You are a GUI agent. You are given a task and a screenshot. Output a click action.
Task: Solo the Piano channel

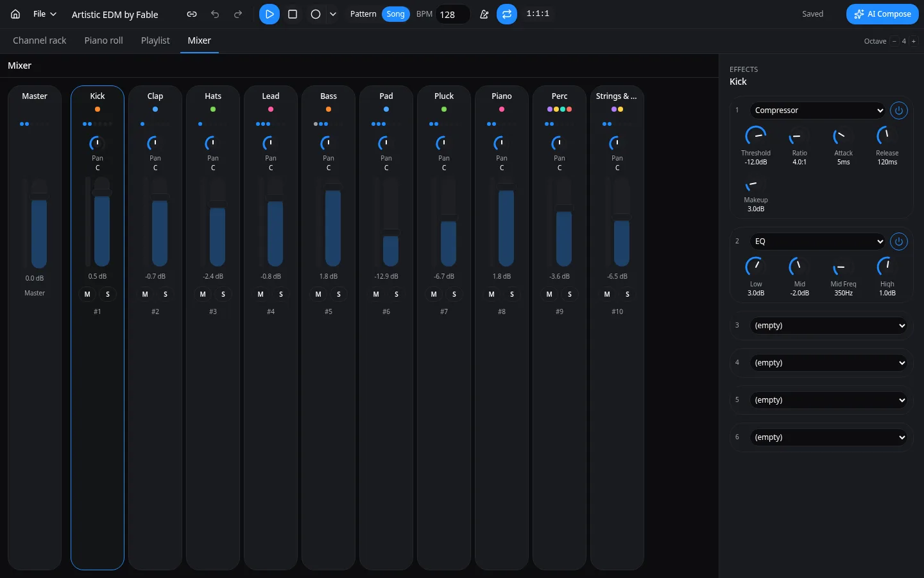tap(512, 294)
